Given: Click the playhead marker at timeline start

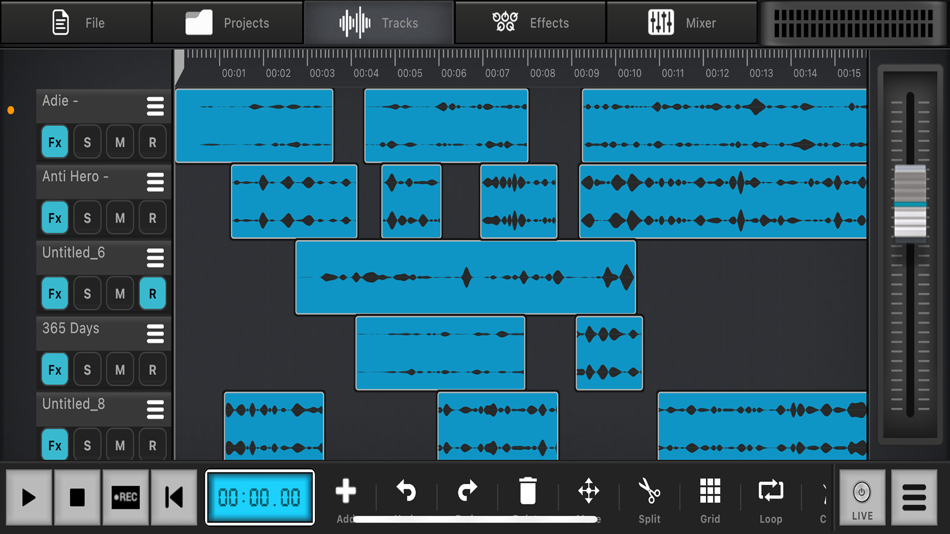Looking at the screenshot, I should point(179,67).
